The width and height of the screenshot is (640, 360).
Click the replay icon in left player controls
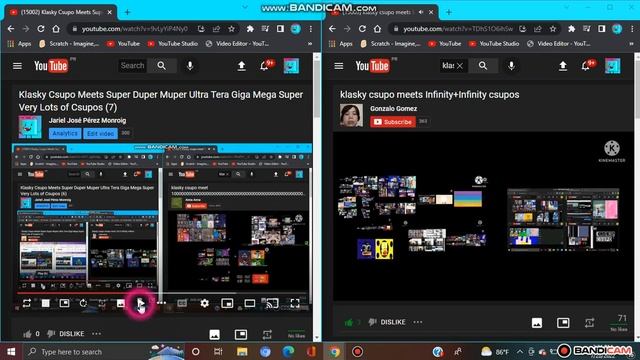tap(83, 303)
